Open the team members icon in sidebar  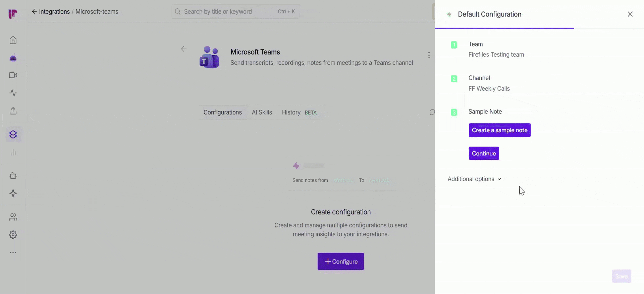point(13,217)
